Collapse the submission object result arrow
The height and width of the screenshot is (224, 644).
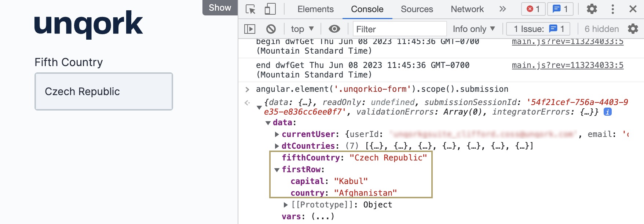click(x=259, y=107)
